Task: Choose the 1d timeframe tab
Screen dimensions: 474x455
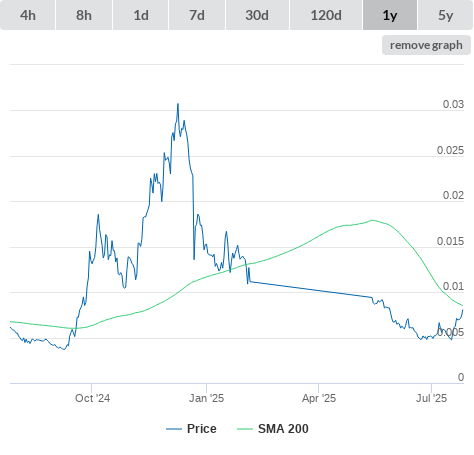Action: pos(141,15)
